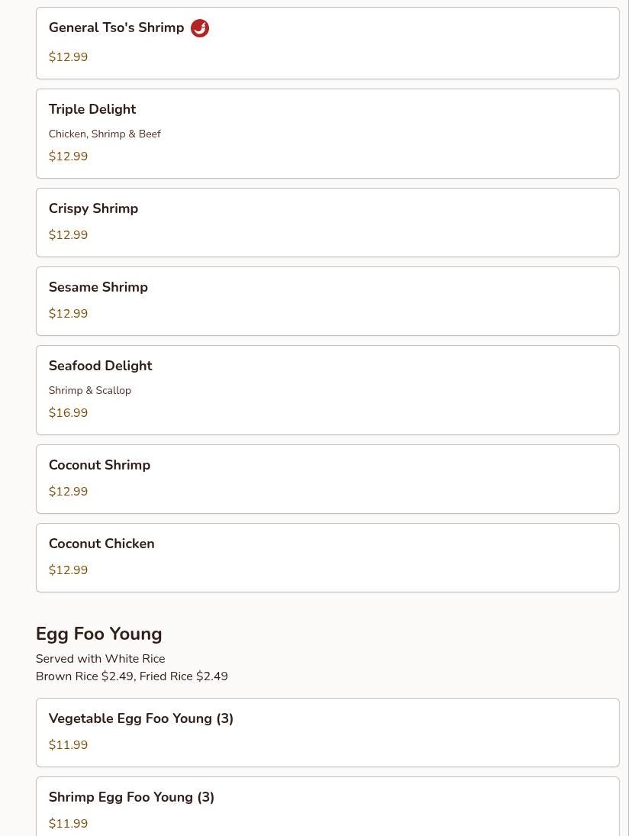Click the Egg Foo Young section heading

point(98,634)
